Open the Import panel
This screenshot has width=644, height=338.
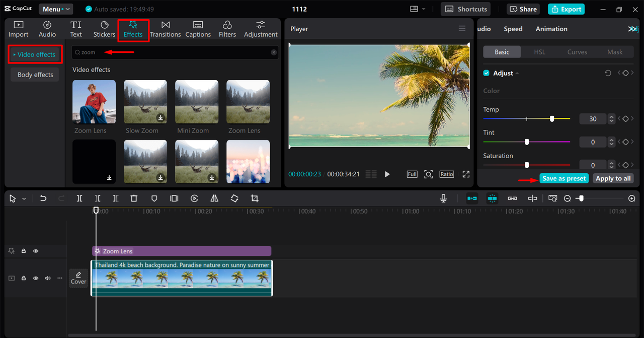point(18,29)
